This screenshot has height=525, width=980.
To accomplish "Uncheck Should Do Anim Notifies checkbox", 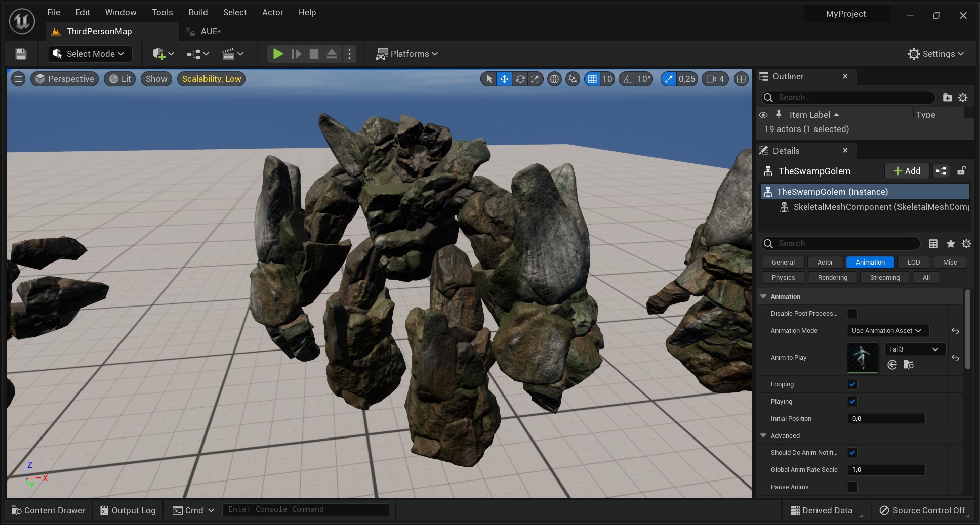I will pyautogui.click(x=852, y=453).
